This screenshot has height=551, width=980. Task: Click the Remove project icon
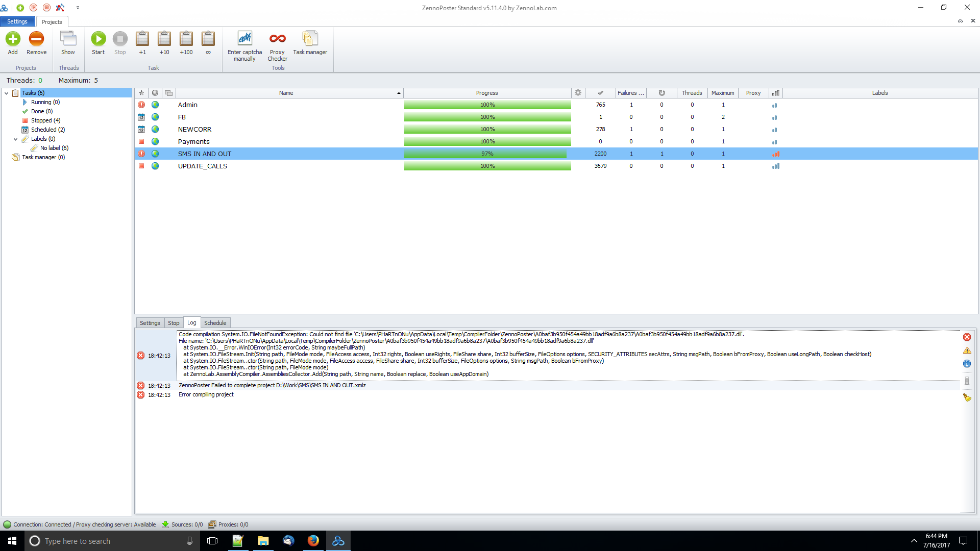pyautogui.click(x=36, y=39)
